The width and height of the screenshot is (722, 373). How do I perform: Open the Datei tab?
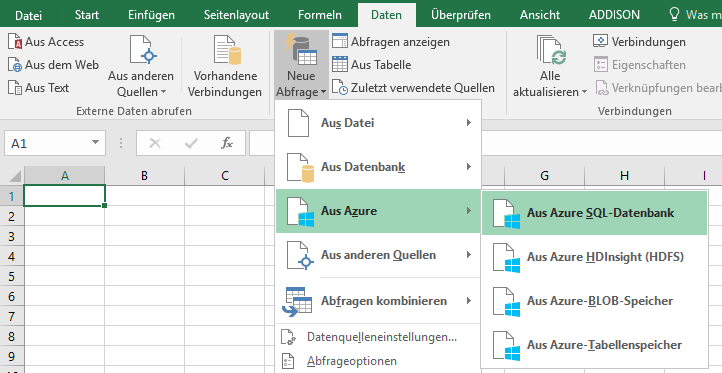coord(29,15)
